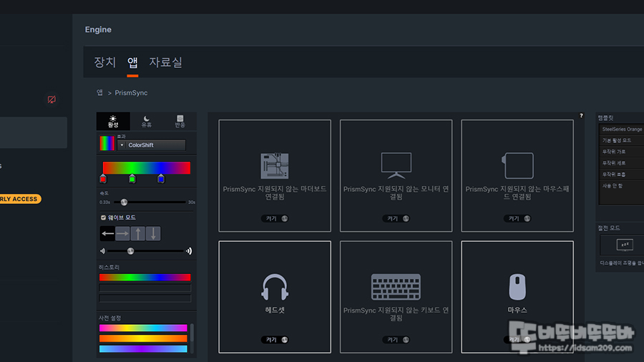Click the PrismSync breadcrumb text
The height and width of the screenshot is (362, 644).
tap(131, 93)
